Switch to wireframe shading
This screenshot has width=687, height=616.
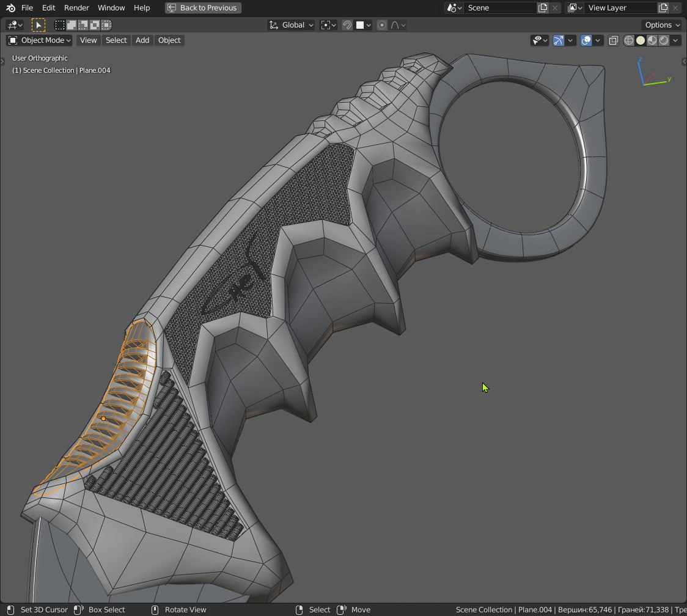[x=629, y=40]
